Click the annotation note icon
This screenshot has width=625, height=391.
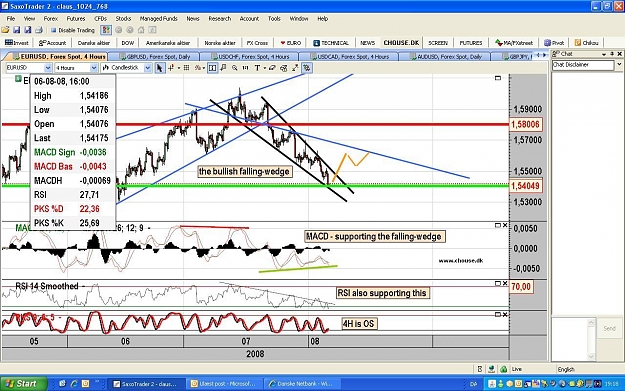coord(223,68)
